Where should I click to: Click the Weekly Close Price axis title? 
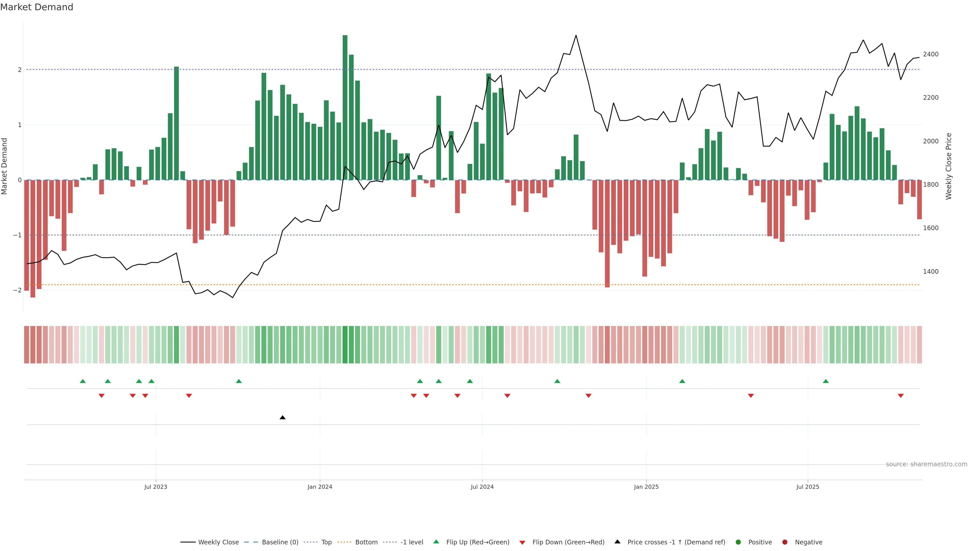pyautogui.click(x=948, y=166)
